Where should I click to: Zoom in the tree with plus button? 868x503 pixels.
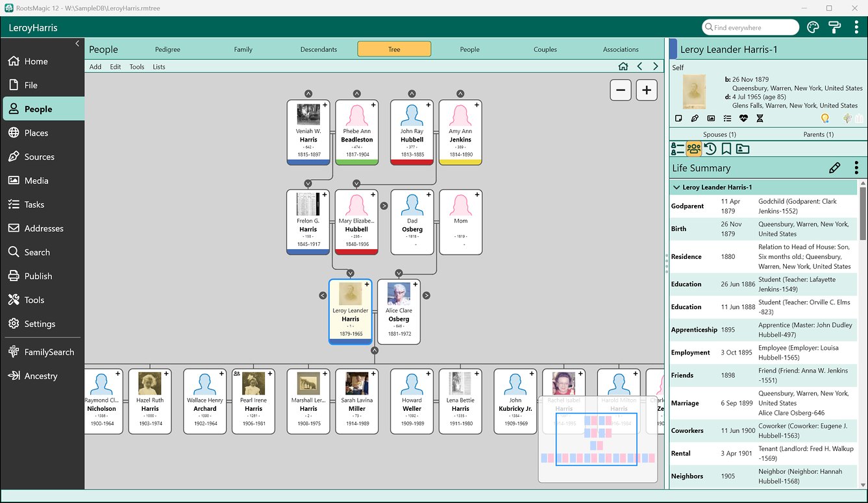(x=647, y=90)
